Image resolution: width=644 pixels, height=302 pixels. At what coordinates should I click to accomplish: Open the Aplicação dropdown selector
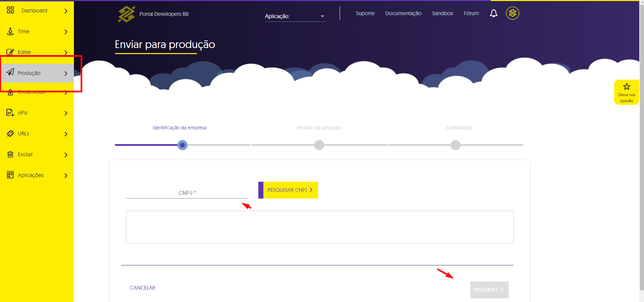tap(295, 16)
